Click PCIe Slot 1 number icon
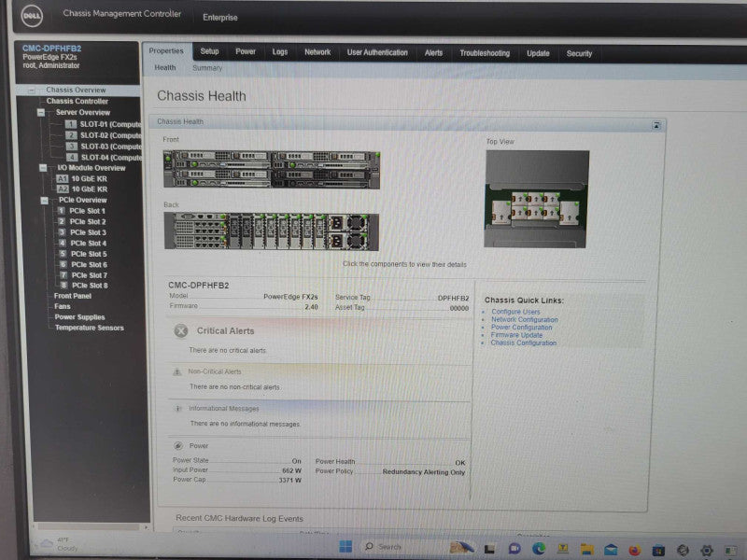Viewport: 747px width, 560px height. pyautogui.click(x=61, y=211)
